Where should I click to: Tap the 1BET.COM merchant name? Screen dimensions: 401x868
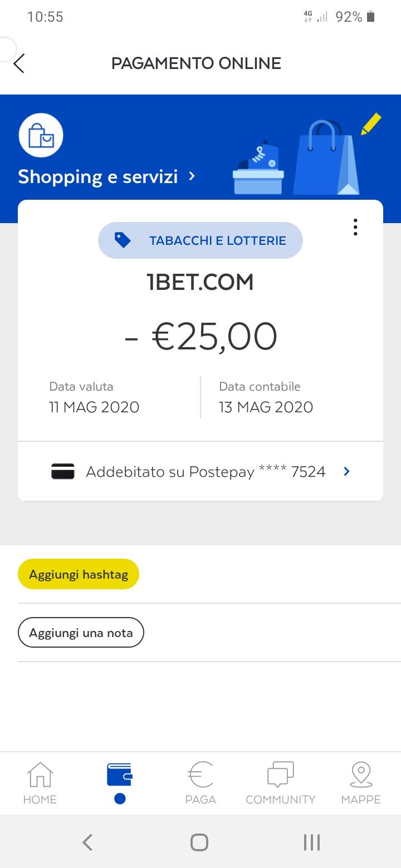(200, 283)
